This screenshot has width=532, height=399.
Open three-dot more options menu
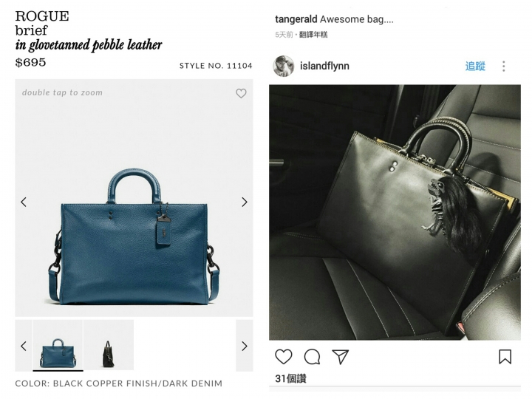pos(503,66)
